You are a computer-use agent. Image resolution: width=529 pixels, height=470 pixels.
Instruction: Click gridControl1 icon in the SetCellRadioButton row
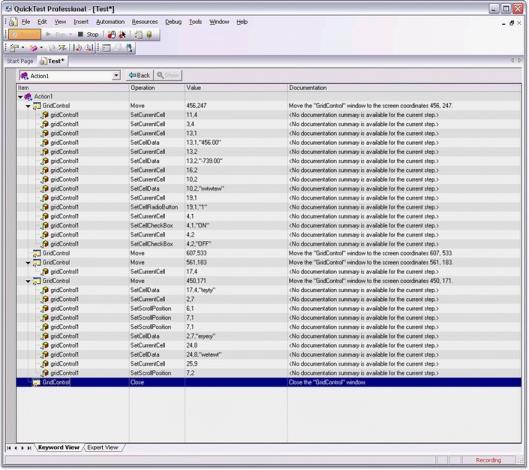point(45,207)
